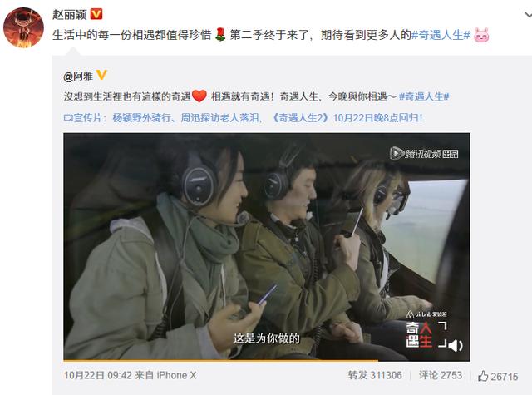Click the Tencent Video logo watermark

(424, 154)
